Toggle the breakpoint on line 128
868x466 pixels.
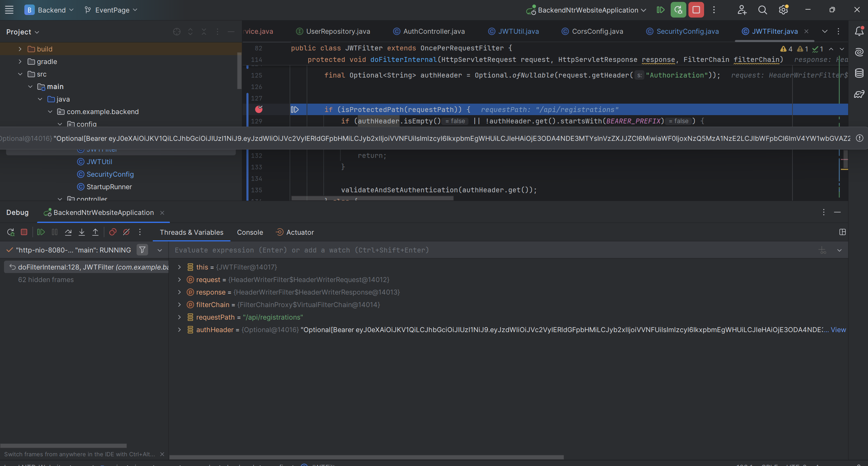click(259, 110)
